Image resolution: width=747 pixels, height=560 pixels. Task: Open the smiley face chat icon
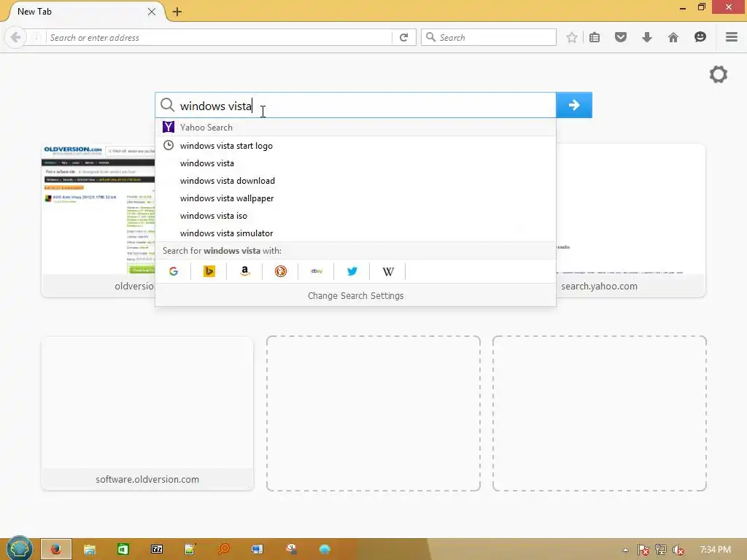(700, 37)
